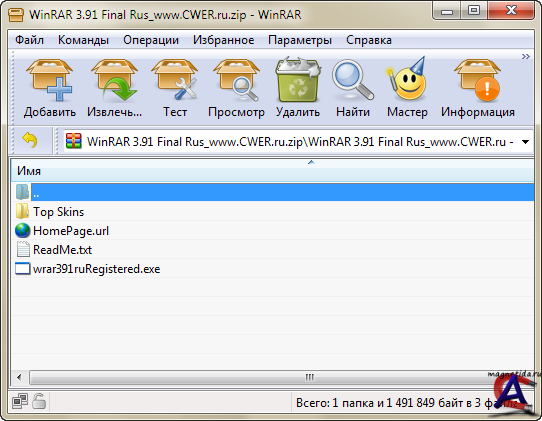Click the wrar391ruRegistered.exe file icon

[x=22, y=269]
